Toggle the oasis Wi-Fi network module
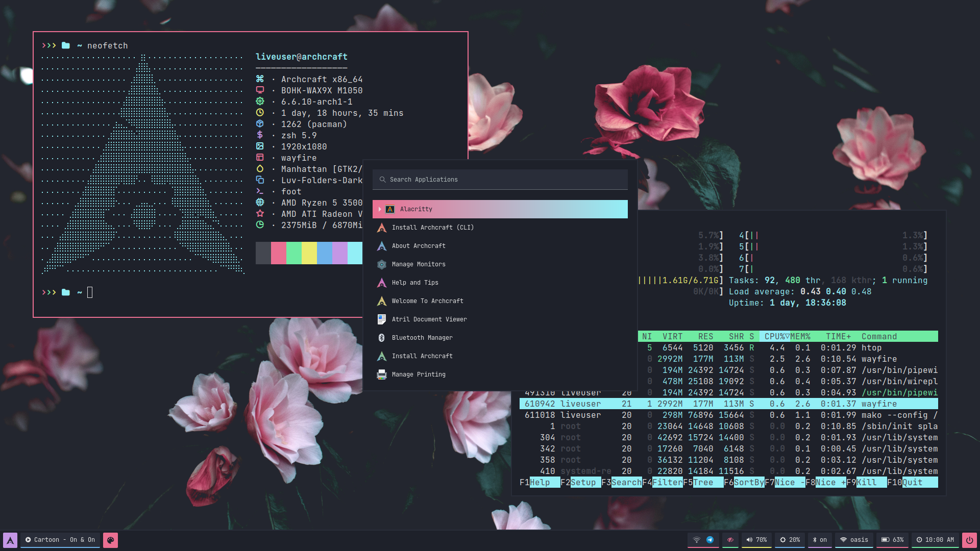980x551 pixels. [854, 540]
